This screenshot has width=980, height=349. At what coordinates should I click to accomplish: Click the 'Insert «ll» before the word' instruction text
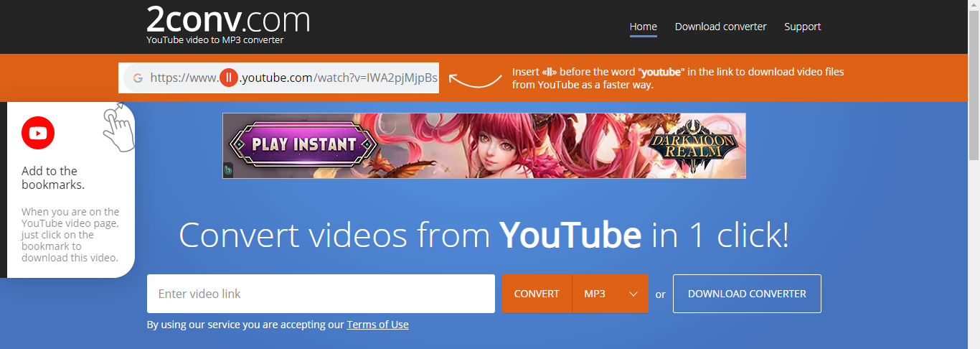tap(678, 78)
